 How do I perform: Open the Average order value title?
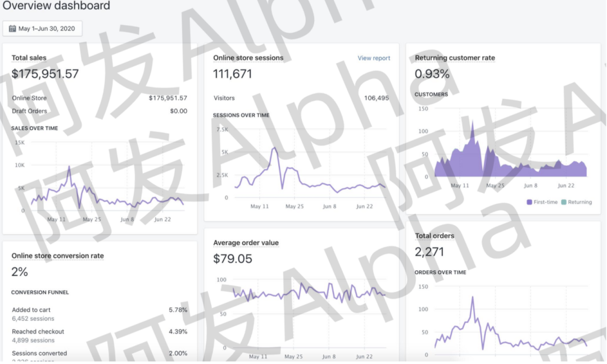click(x=246, y=243)
